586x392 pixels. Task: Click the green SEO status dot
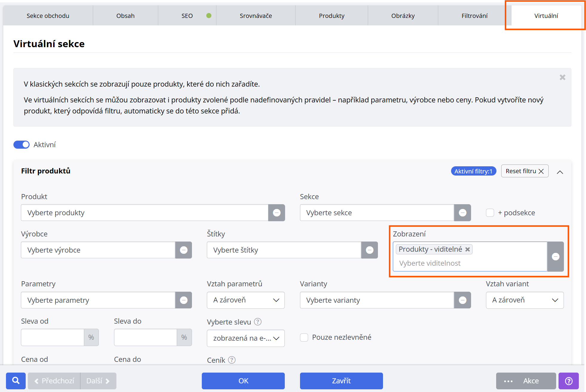point(209,16)
